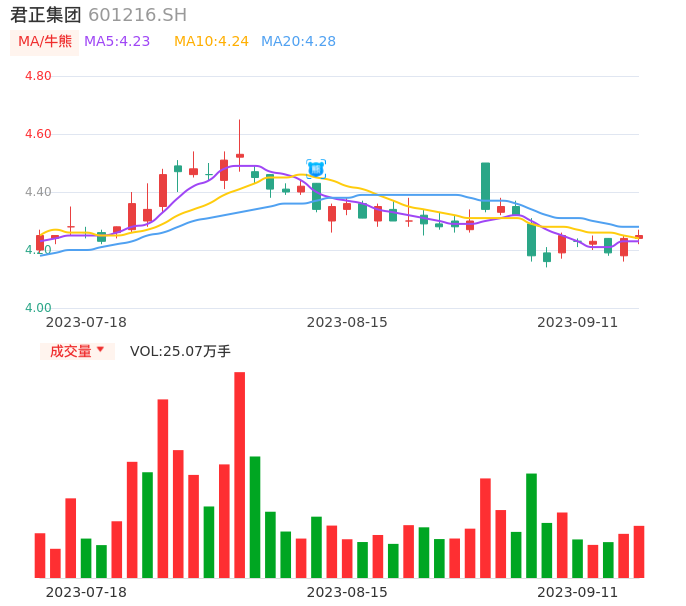
Task: Click the tallest red volume bar
Action: pos(239,475)
